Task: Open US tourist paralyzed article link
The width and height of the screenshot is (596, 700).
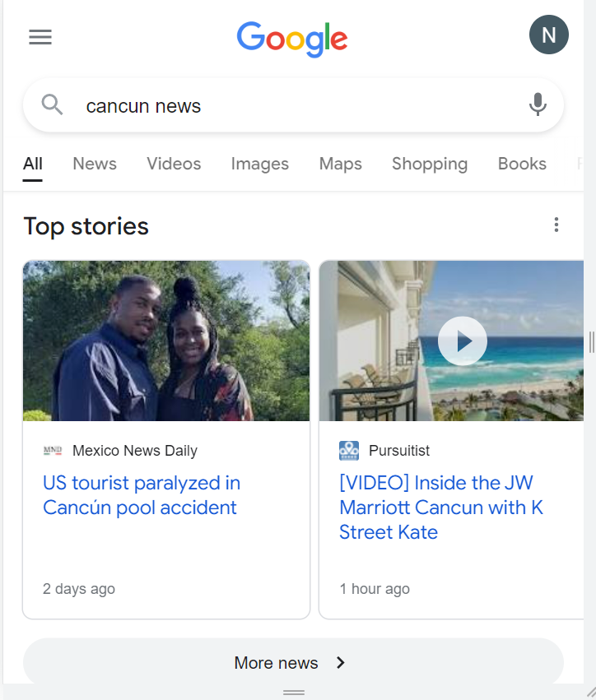Action: [142, 495]
